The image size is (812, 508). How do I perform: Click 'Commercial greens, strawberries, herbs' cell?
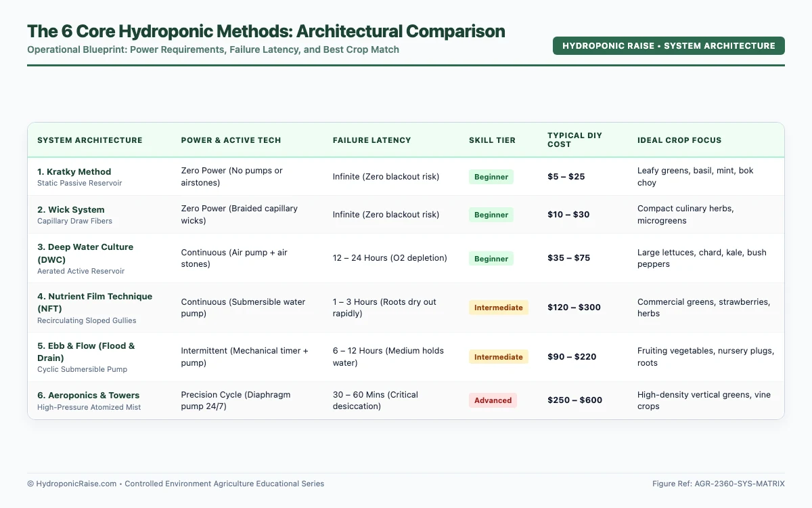(704, 308)
